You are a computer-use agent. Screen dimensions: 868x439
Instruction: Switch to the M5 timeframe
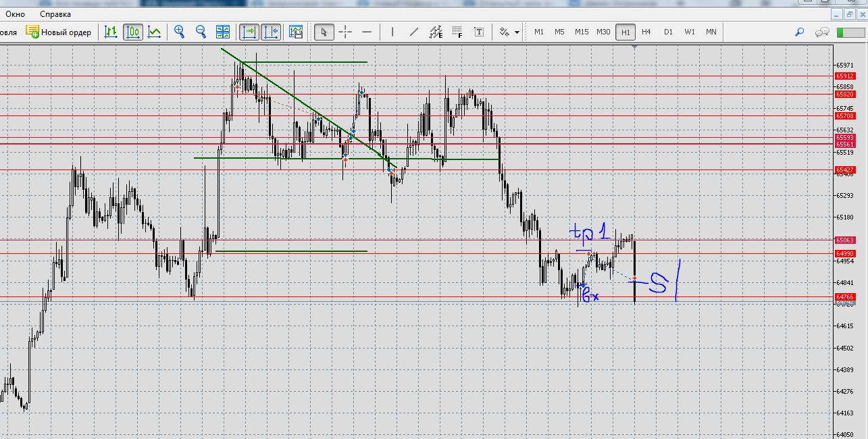(x=559, y=32)
